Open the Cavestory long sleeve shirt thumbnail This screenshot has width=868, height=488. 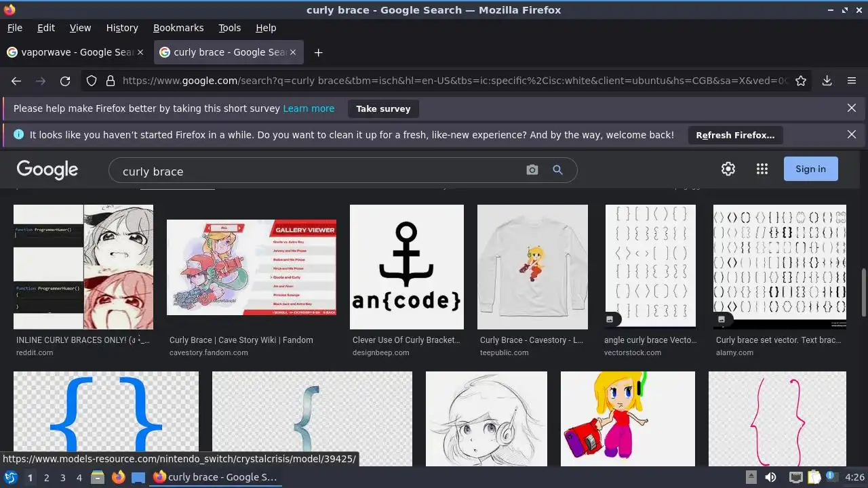pyautogui.click(x=532, y=267)
